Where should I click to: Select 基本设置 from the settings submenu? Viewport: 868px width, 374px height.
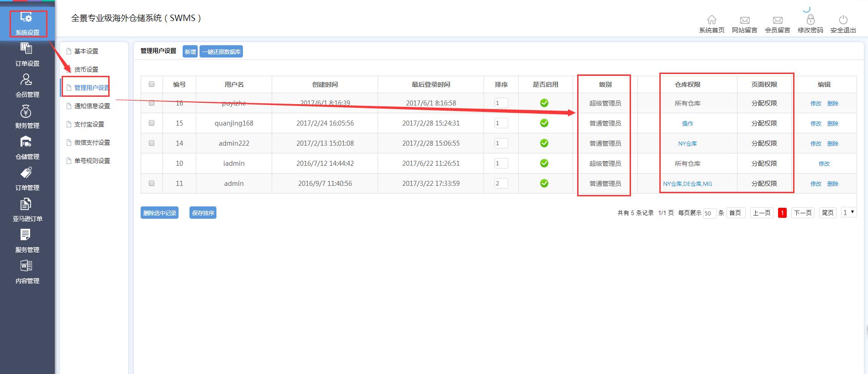(x=86, y=51)
